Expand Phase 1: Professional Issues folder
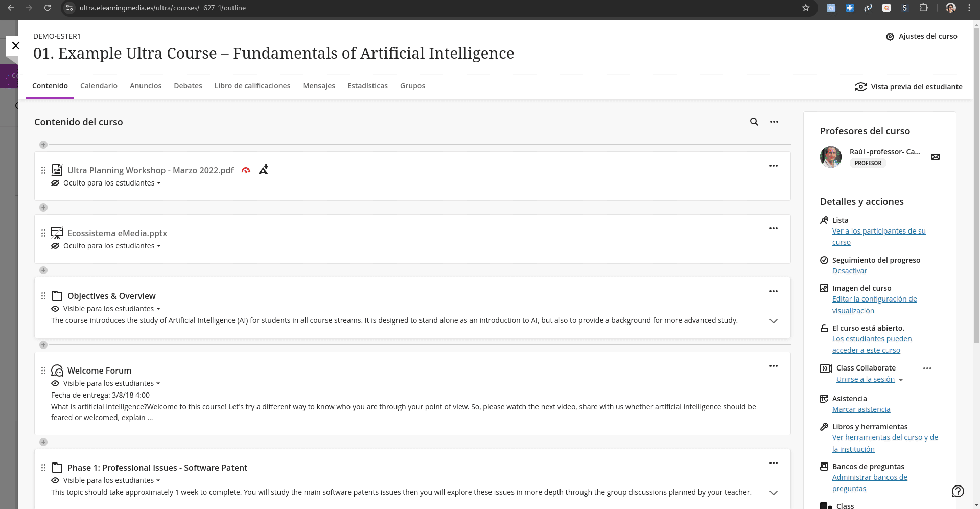 [x=773, y=493]
